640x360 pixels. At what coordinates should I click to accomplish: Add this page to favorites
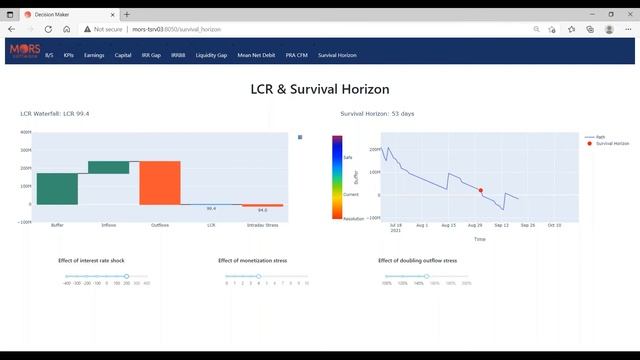coord(552,29)
